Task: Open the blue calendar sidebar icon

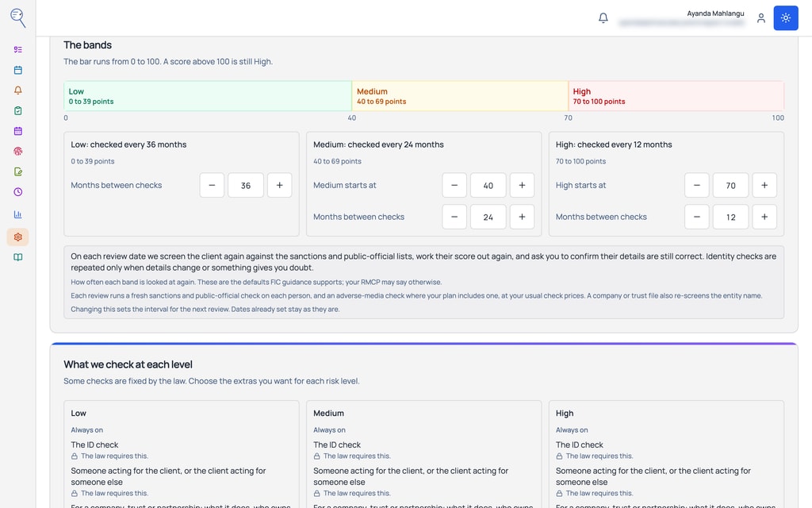Action: click(x=17, y=70)
